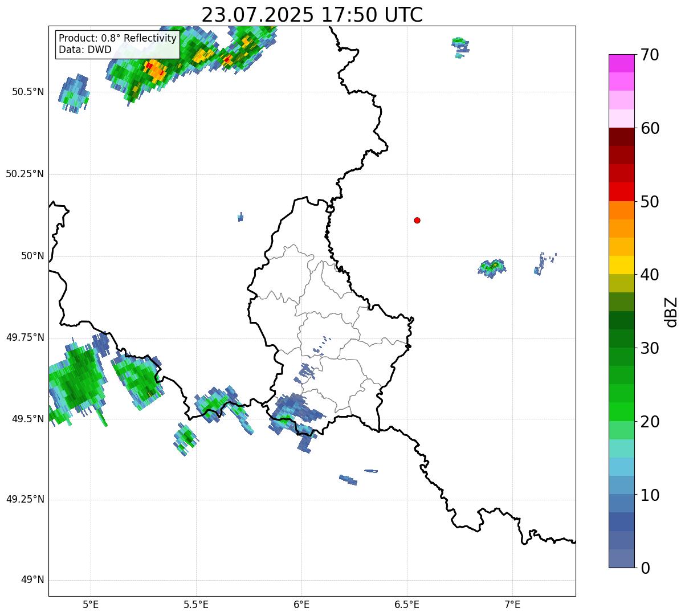
Task: Click the 6.5°E longitude label
Action: click(x=407, y=604)
